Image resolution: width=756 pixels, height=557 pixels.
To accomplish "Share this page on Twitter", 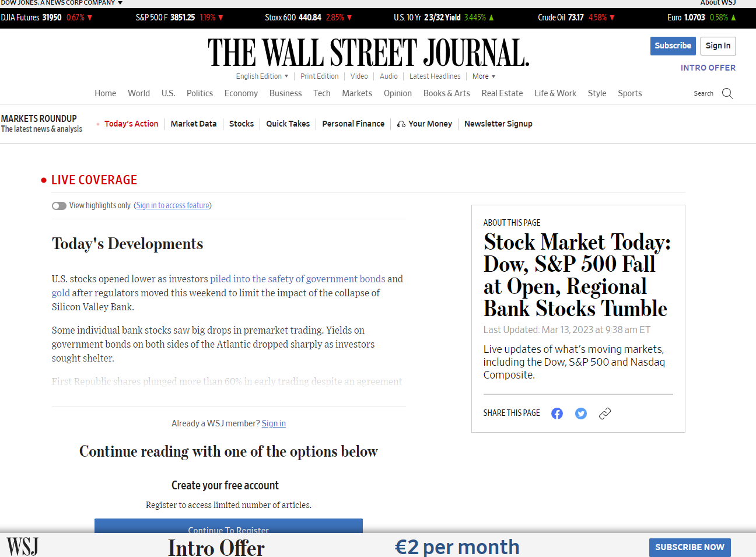I will pos(581,414).
